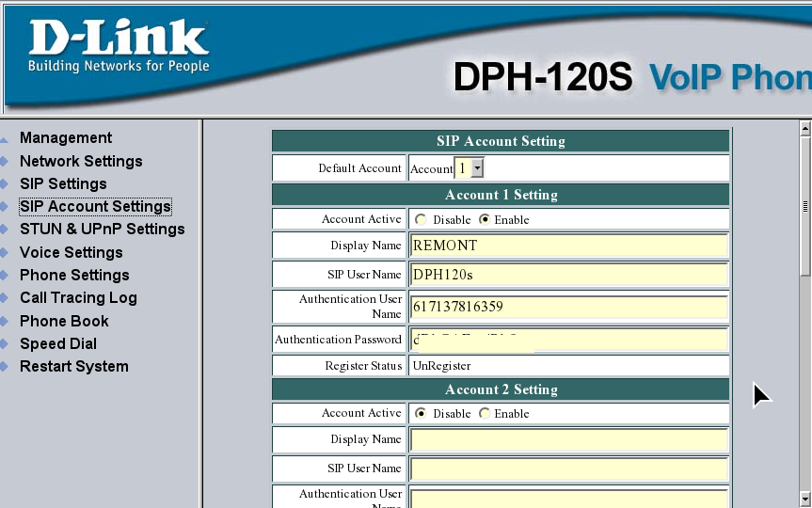Viewport: 812px width, 508px height.
Task: Navigate to Phone Settings
Action: pyautogui.click(x=74, y=275)
